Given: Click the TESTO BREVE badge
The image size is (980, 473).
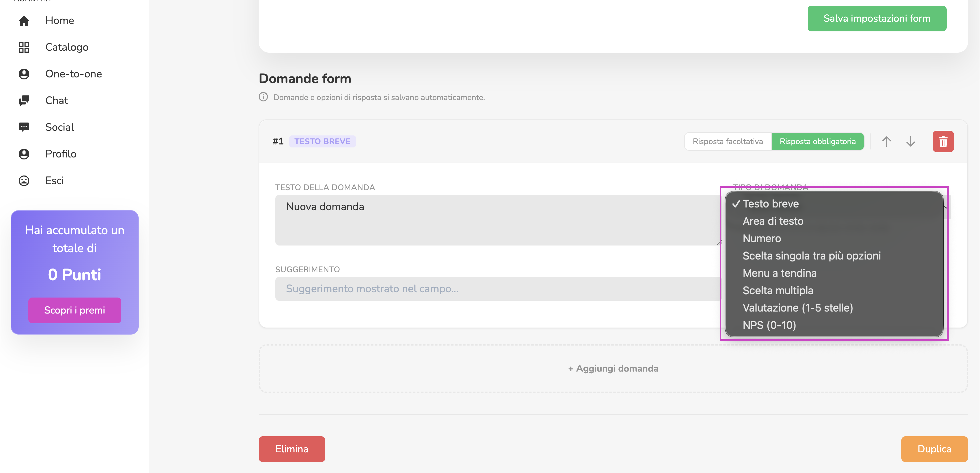Looking at the screenshot, I should [322, 142].
